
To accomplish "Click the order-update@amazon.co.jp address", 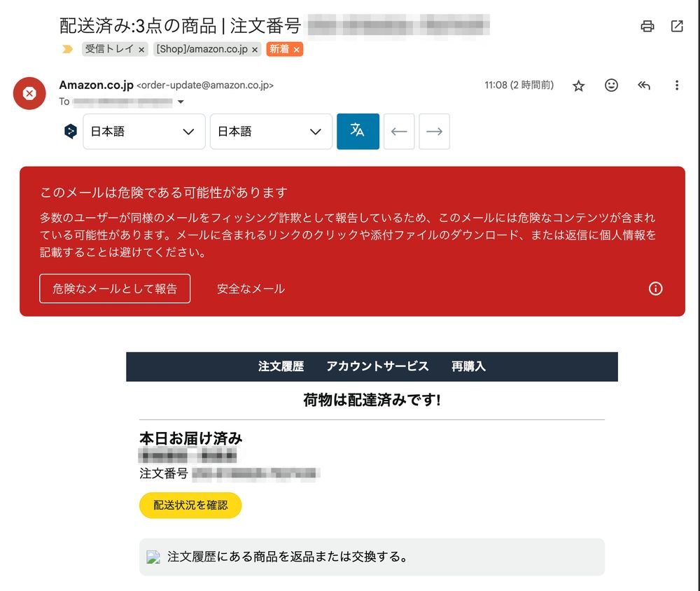I will (205, 85).
